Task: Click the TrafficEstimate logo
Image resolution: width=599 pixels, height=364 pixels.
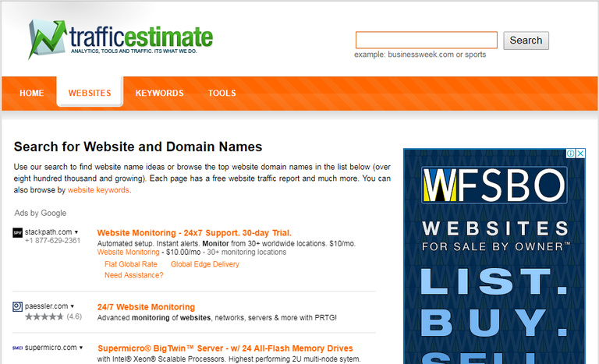Action: coord(119,39)
